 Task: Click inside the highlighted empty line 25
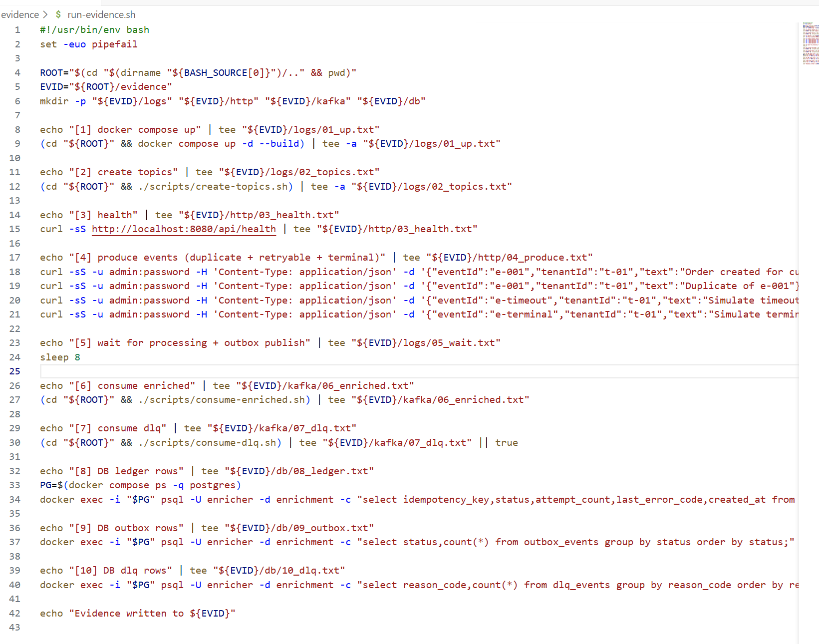tap(200, 371)
